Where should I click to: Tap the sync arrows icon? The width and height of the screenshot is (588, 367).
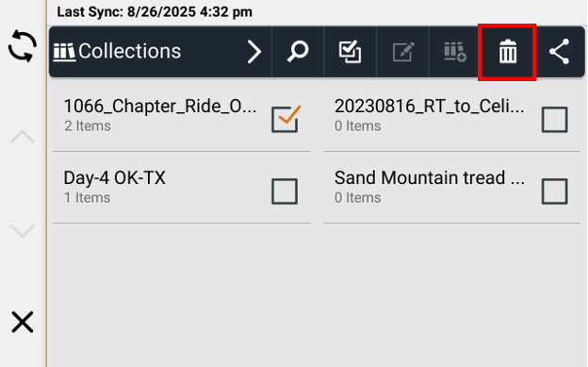click(x=23, y=46)
